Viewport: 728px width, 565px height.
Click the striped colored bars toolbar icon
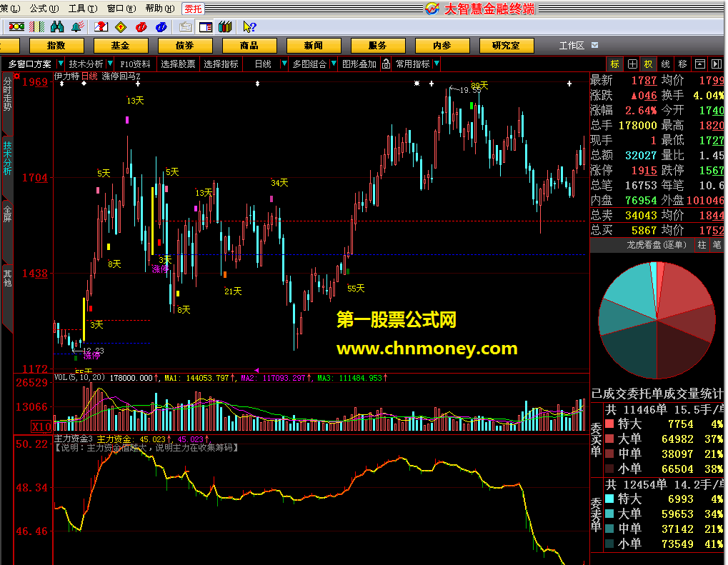(x=38, y=27)
